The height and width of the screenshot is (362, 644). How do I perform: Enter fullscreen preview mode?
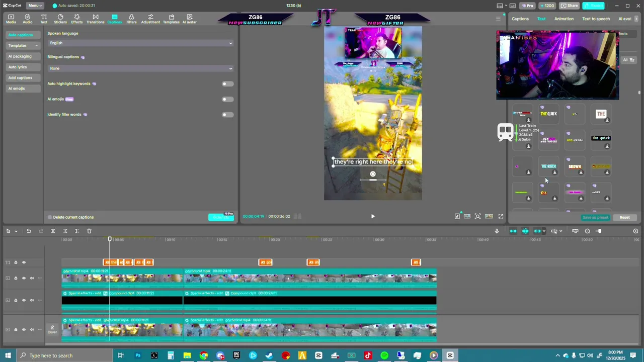tap(501, 216)
